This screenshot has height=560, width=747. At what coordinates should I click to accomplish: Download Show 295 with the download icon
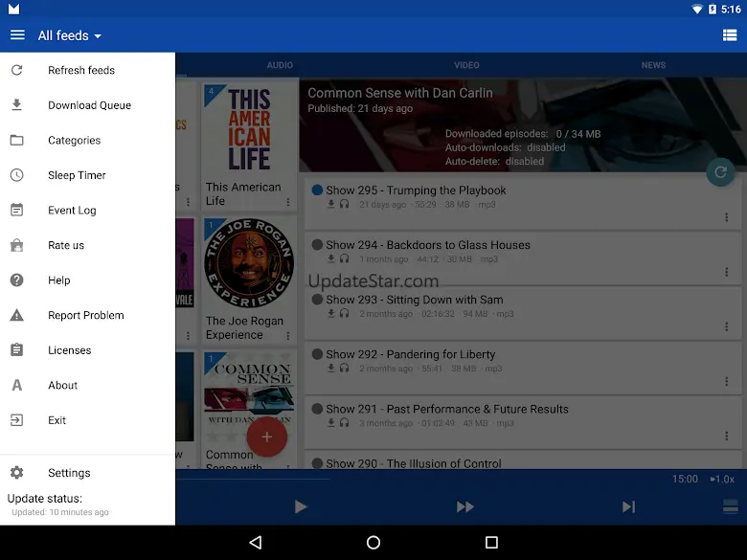coord(330,204)
